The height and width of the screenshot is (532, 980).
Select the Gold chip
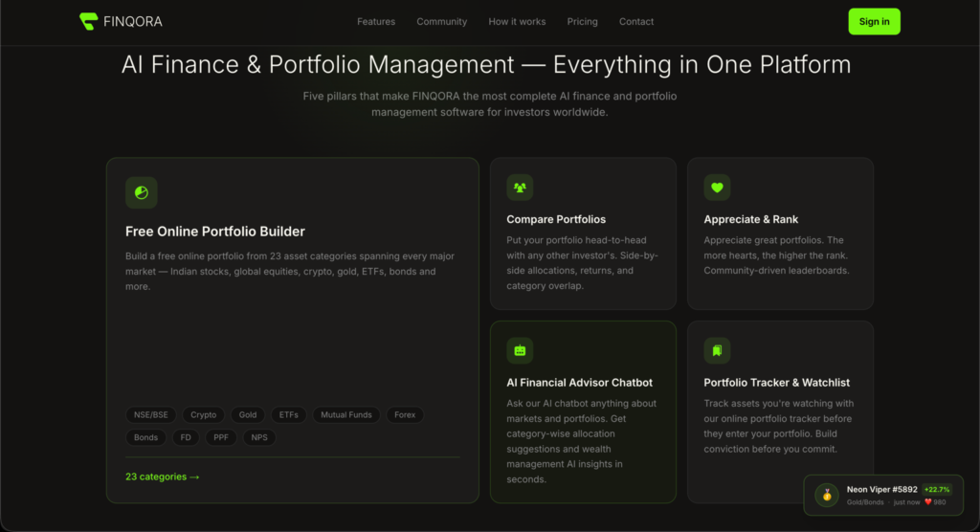point(248,415)
